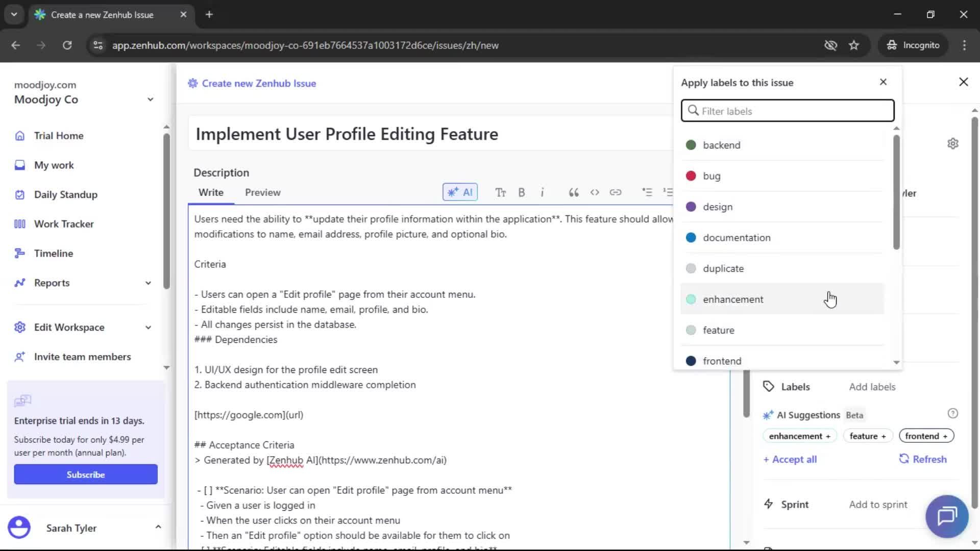Click the Subscribe button in the trial banner
The width and height of the screenshot is (980, 551).
[x=85, y=474]
